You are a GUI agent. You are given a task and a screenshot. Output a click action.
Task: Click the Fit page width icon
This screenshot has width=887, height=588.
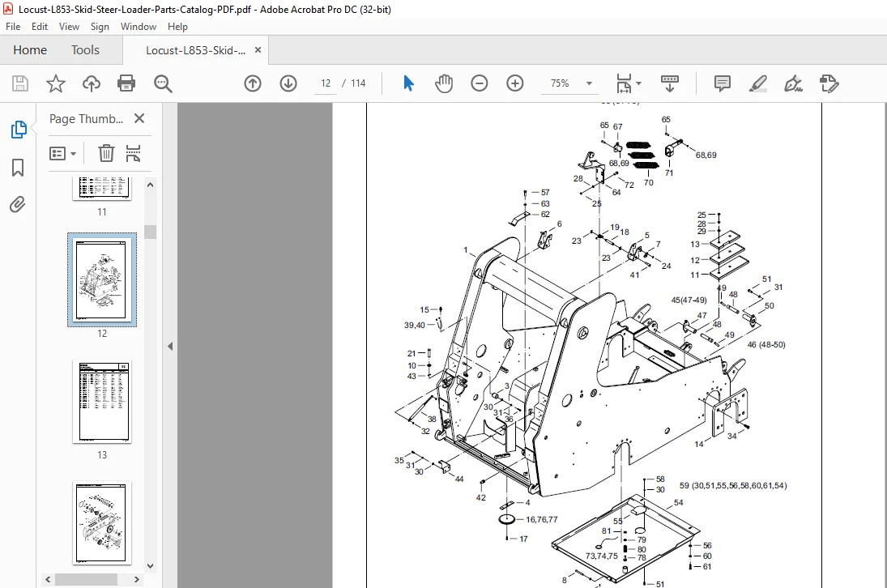[x=624, y=83]
